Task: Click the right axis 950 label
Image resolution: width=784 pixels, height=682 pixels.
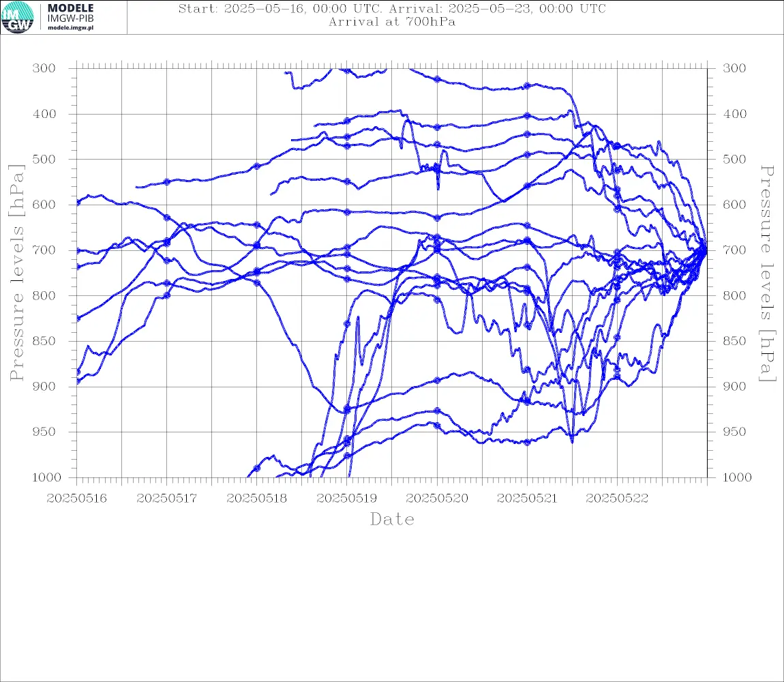Action: (x=734, y=432)
